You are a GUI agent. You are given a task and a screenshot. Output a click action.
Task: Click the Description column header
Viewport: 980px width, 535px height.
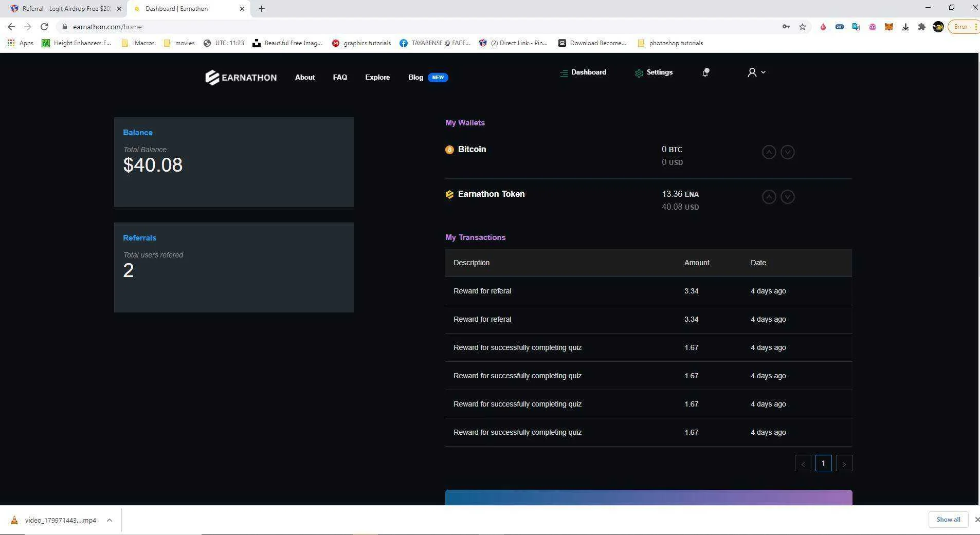point(471,263)
